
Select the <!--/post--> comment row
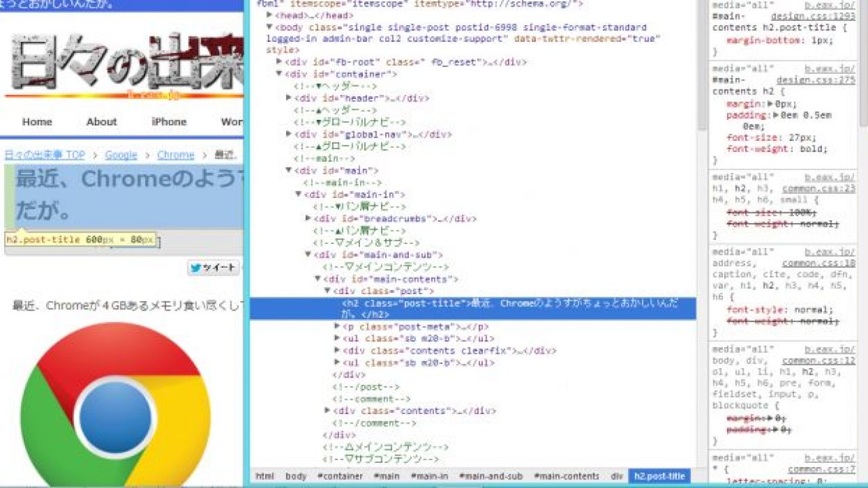pos(366,387)
